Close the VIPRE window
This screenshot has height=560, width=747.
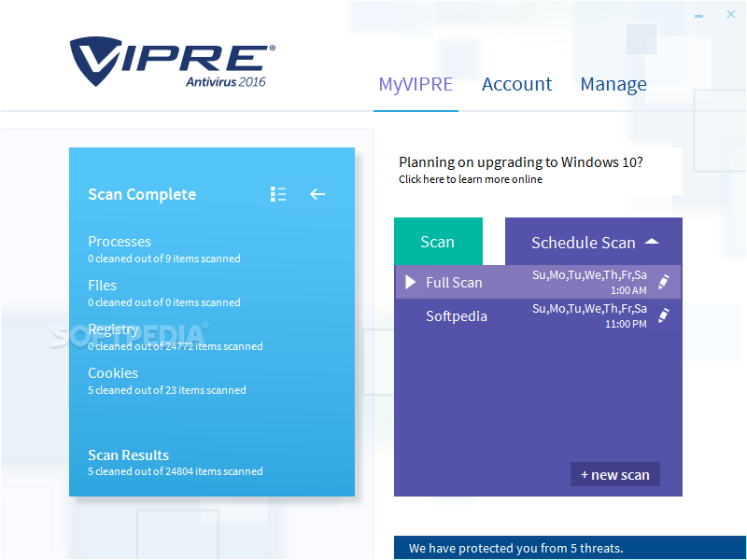coord(731,14)
